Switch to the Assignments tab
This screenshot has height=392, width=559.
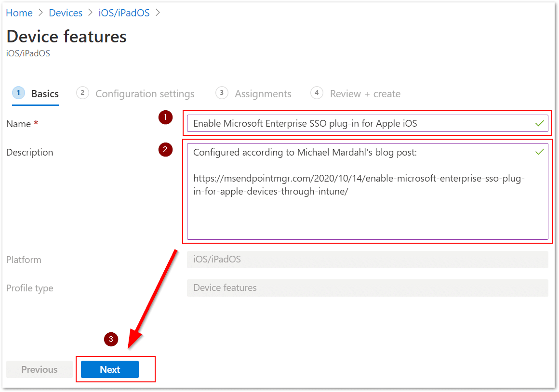point(263,93)
